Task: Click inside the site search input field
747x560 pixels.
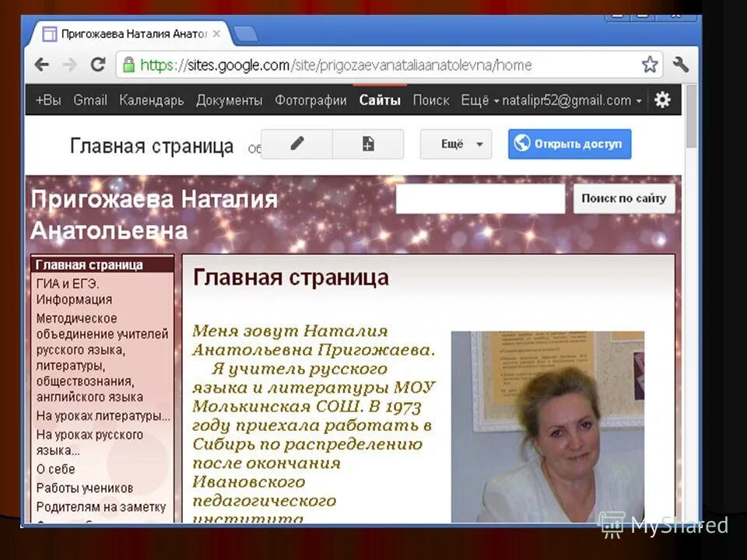Action: 480,199
